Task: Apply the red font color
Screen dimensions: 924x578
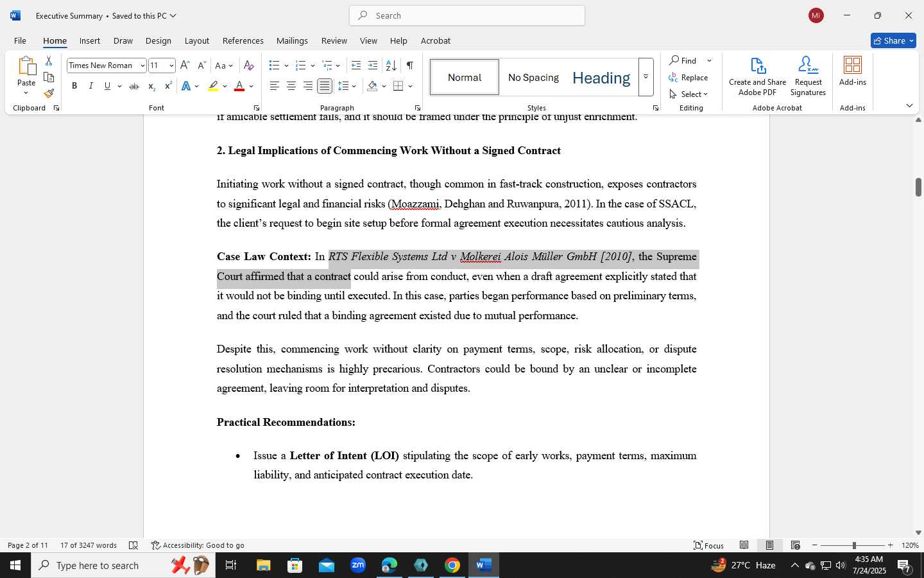Action: coord(239,86)
